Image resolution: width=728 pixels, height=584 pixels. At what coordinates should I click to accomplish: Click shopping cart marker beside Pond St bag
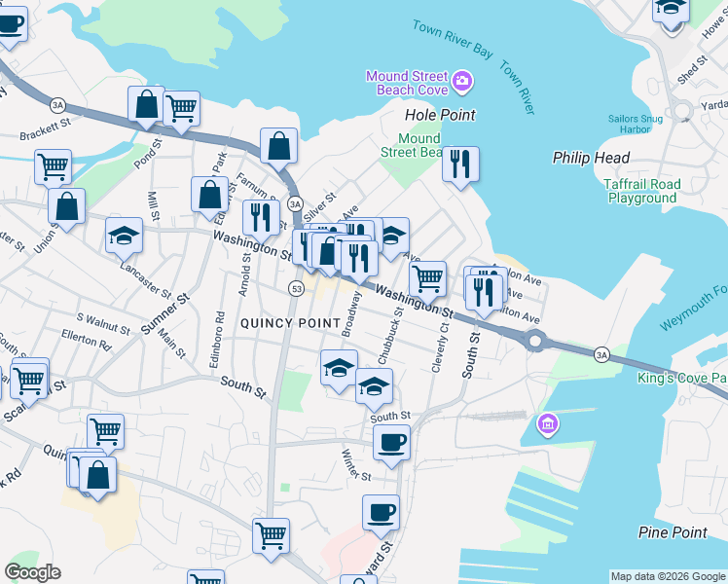coord(182,111)
